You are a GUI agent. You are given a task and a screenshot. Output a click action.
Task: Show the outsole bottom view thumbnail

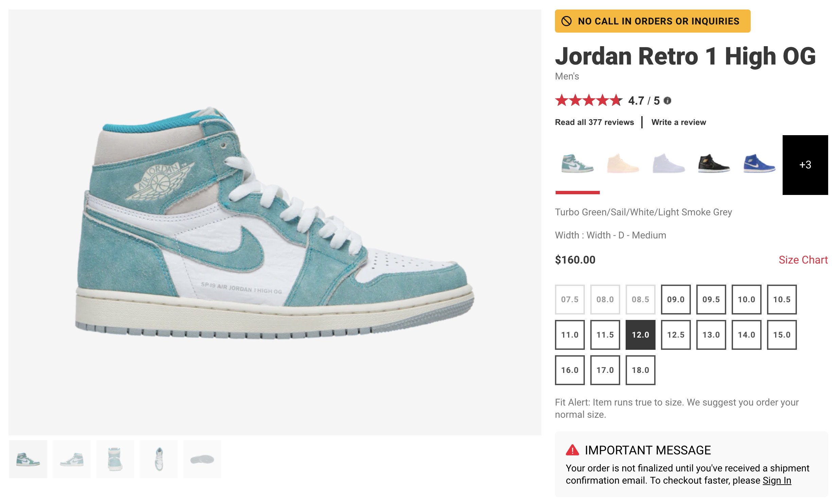[202, 459]
